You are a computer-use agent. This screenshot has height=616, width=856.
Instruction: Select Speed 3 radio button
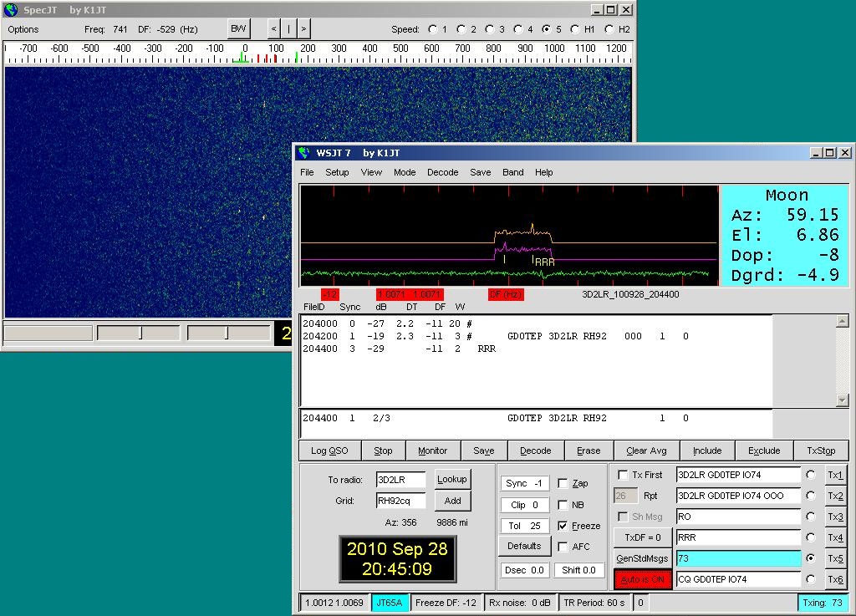pos(491,29)
